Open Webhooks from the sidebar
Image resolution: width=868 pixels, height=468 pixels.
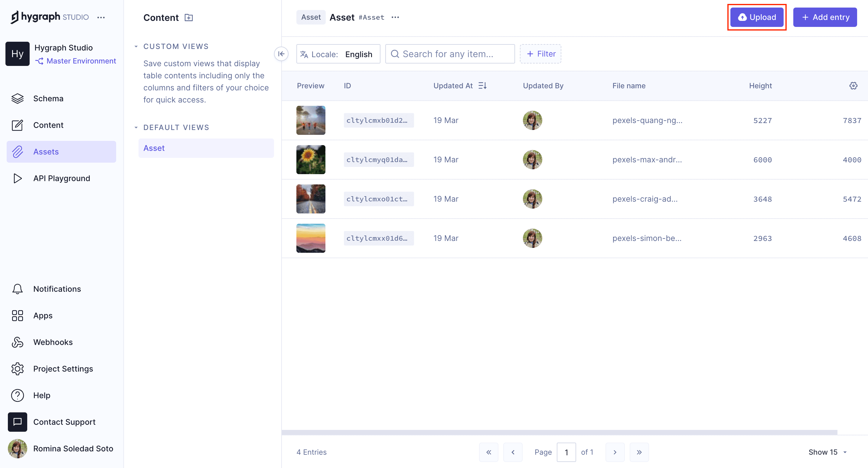click(53, 342)
